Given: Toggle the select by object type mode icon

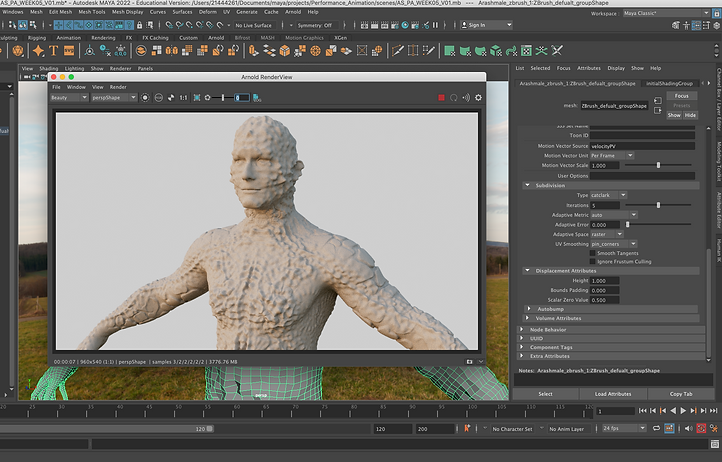Looking at the screenshot, I should pyautogui.click(x=23, y=25).
